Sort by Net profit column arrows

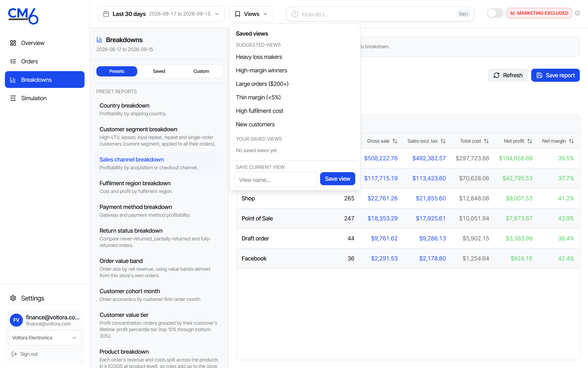[530, 141]
